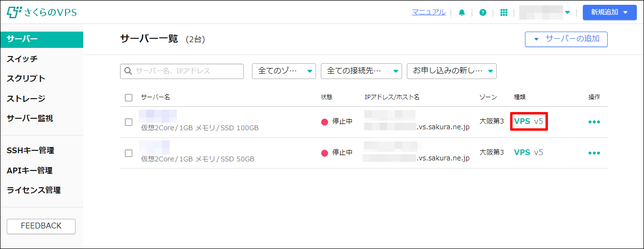Viewport: 644px width, 249px height.
Task: Open the お申し込みの新しい sort order dropdown
Action: coord(451,71)
